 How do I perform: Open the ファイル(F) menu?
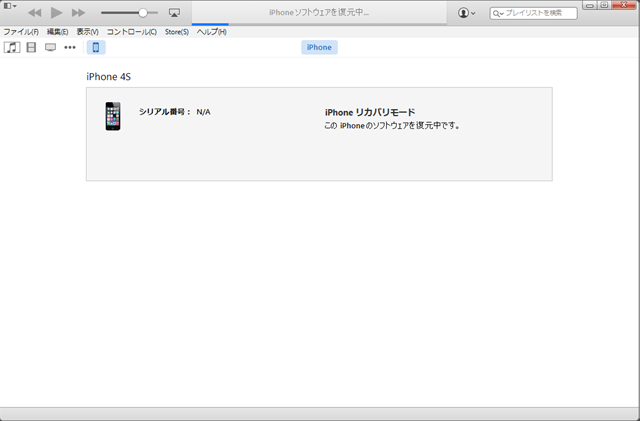click(x=21, y=32)
